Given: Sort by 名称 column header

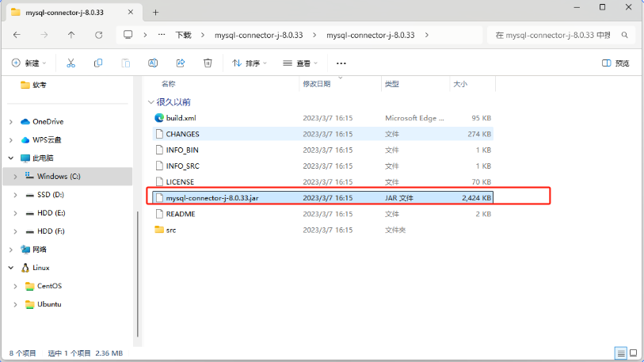Looking at the screenshot, I should coord(169,84).
